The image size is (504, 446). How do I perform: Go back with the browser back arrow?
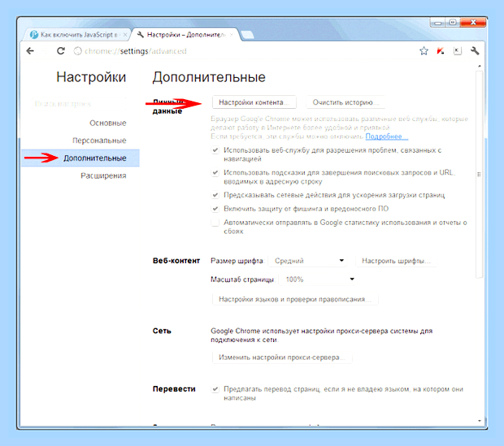(30, 50)
